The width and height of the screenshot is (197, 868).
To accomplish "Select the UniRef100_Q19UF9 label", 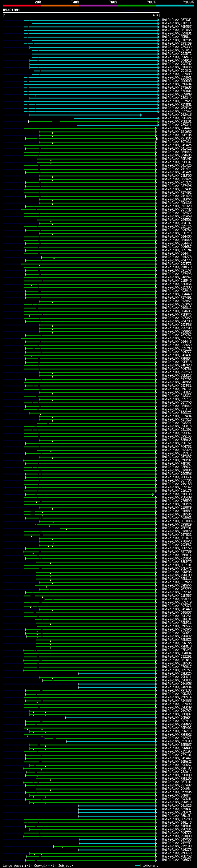I will [x=177, y=507].
